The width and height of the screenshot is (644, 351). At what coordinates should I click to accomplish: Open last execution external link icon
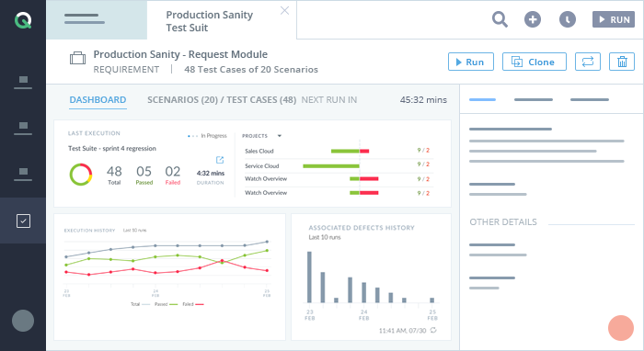pos(220,160)
